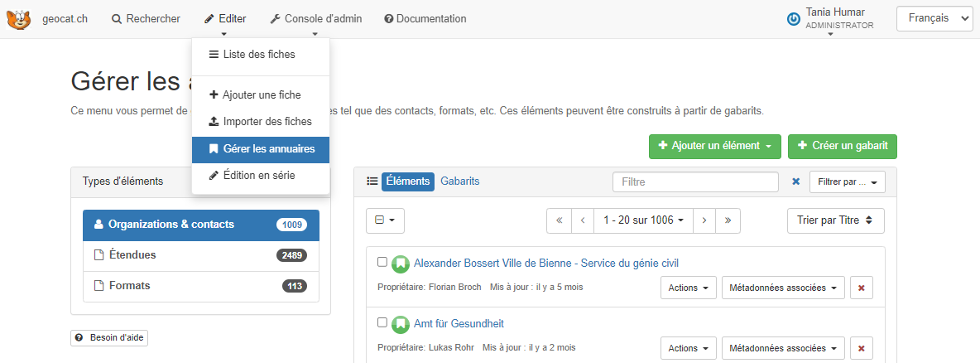Click the Créer un gabarit button

[842, 146]
